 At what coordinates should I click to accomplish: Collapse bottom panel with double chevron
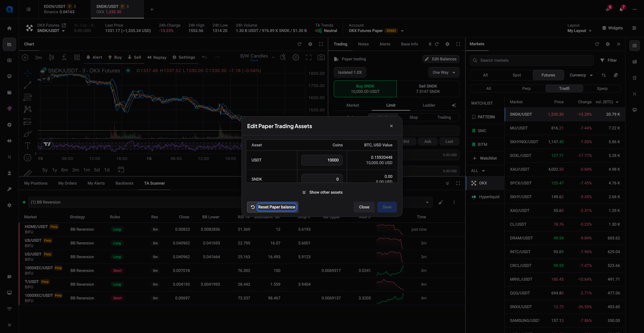(x=447, y=183)
